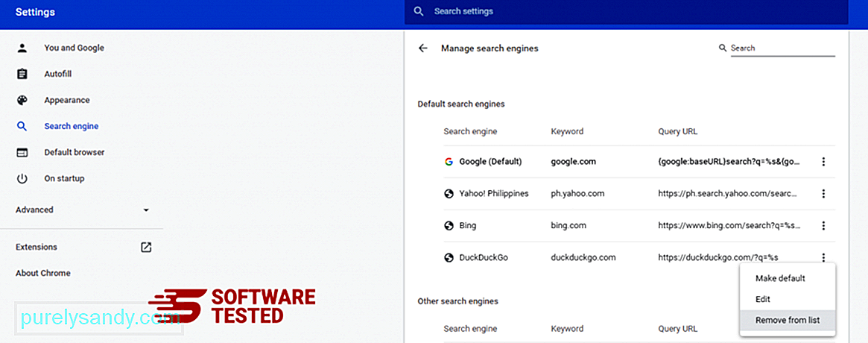The width and height of the screenshot is (868, 343).
Task: Click the Search engine magnifier icon in sidebar
Action: click(x=22, y=126)
